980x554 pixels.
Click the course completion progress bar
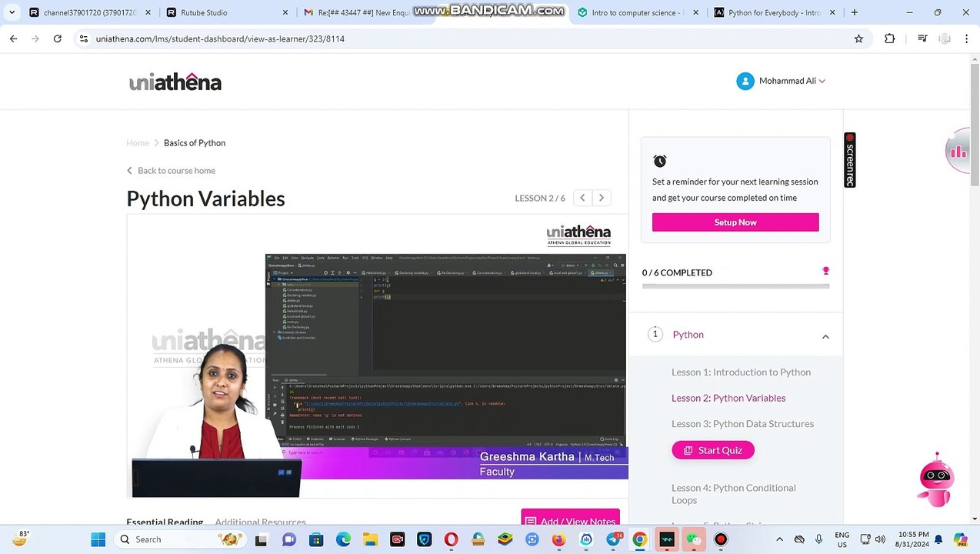[x=735, y=286]
